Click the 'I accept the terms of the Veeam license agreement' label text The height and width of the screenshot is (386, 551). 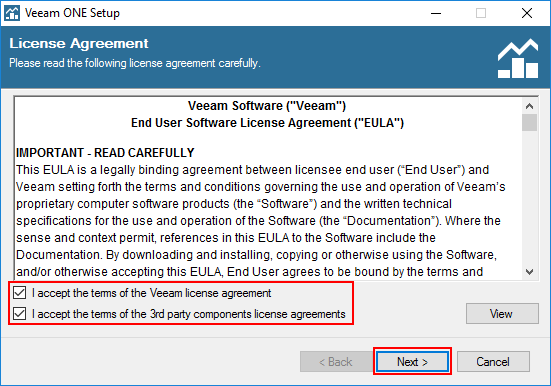pos(151,293)
